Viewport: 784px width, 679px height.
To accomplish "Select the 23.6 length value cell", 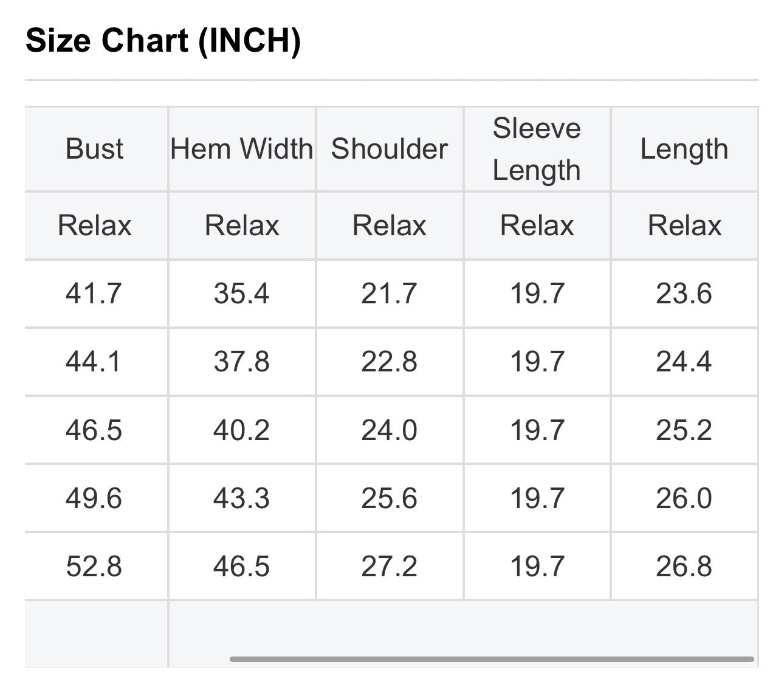I will [684, 294].
